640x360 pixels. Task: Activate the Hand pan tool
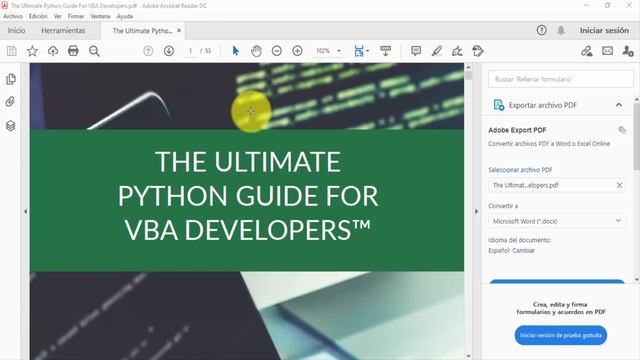tap(256, 51)
